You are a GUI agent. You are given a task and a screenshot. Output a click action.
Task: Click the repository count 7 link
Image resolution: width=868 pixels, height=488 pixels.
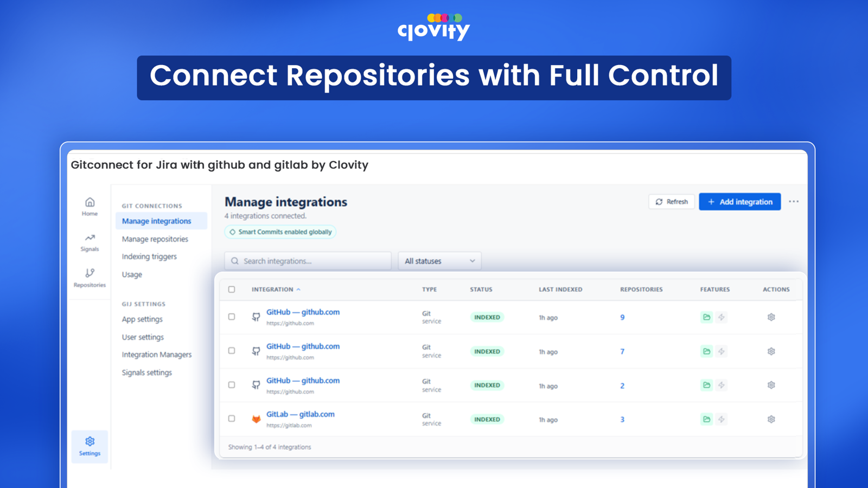point(622,352)
